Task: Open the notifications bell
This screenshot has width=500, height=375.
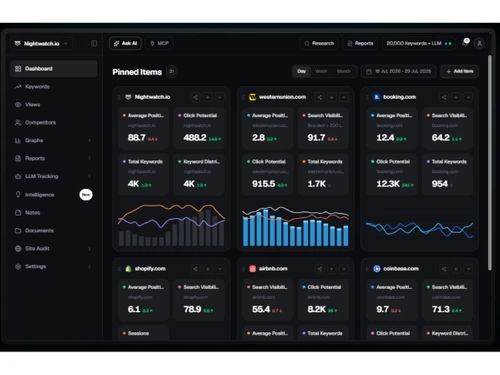Action: [465, 43]
